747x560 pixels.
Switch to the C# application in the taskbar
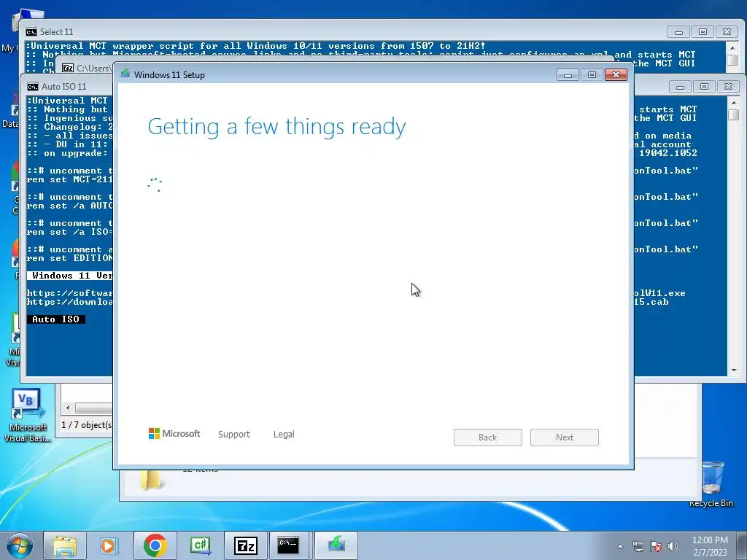pos(200,545)
